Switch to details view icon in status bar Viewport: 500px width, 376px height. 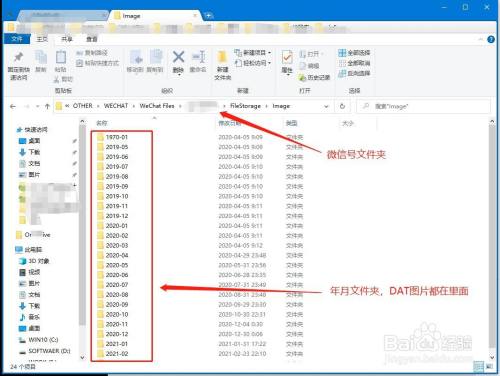[x=479, y=366]
